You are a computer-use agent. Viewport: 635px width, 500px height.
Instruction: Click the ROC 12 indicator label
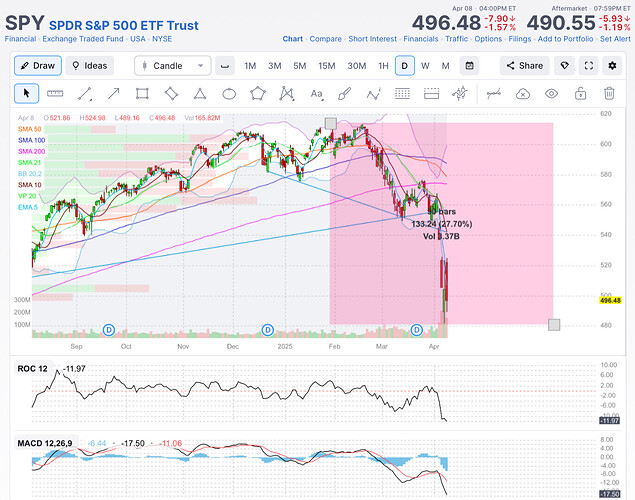tap(32, 369)
